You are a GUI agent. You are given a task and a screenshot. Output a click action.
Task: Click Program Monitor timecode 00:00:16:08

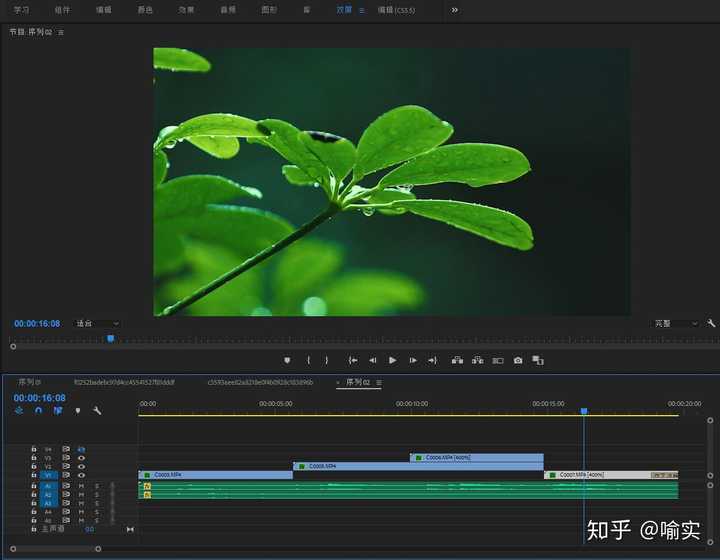[x=37, y=324]
